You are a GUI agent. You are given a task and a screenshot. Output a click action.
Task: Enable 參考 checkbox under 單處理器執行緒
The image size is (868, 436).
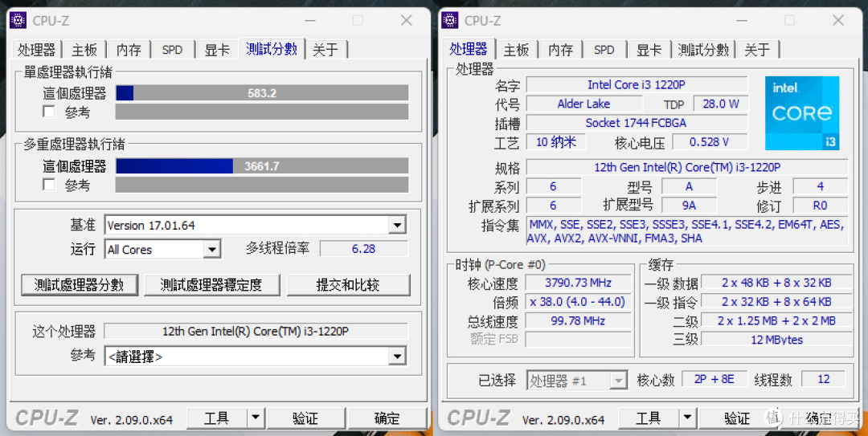click(x=49, y=112)
